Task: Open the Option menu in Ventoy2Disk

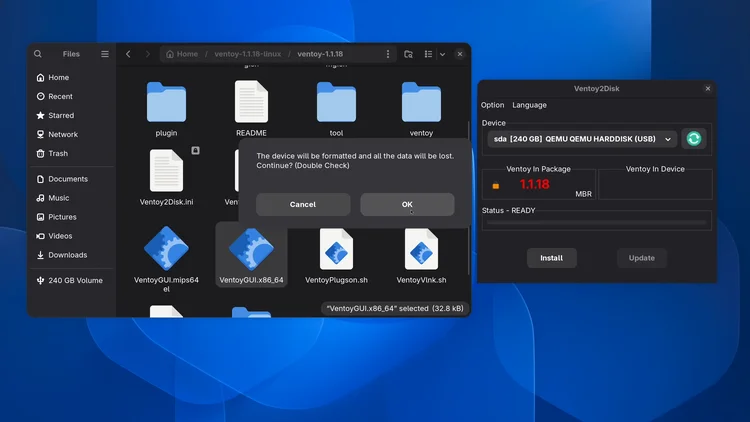Action: click(492, 105)
